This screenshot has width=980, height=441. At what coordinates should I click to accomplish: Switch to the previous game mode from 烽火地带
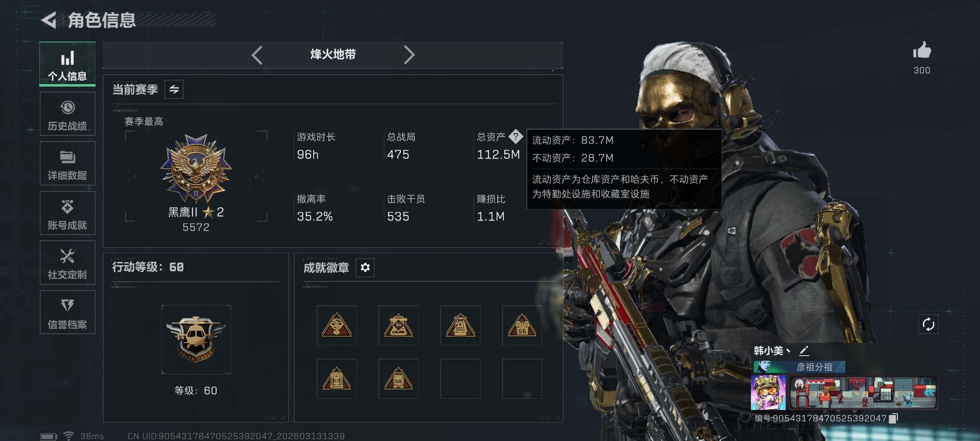click(257, 55)
